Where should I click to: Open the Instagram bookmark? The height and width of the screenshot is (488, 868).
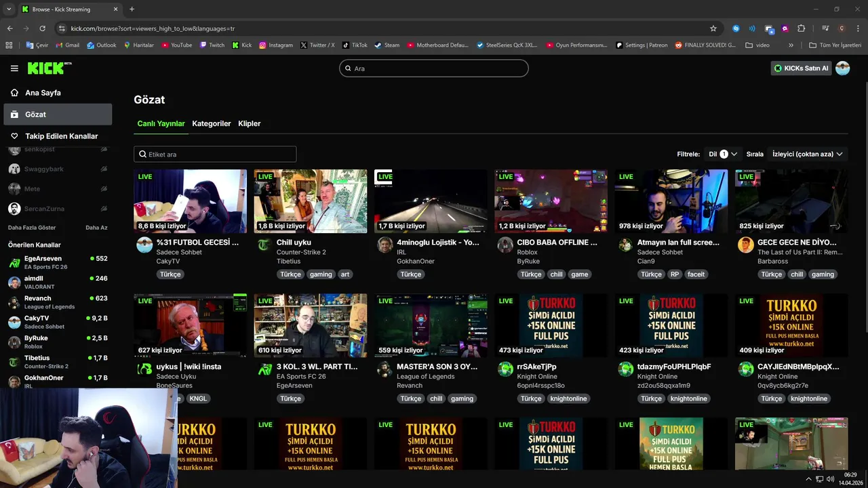(276, 45)
